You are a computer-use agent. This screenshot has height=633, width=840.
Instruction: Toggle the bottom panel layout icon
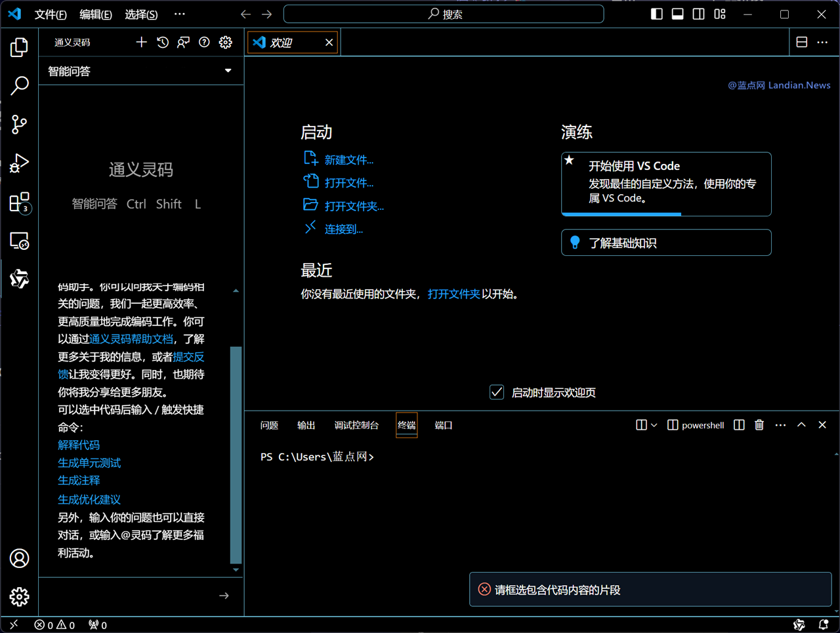click(678, 14)
